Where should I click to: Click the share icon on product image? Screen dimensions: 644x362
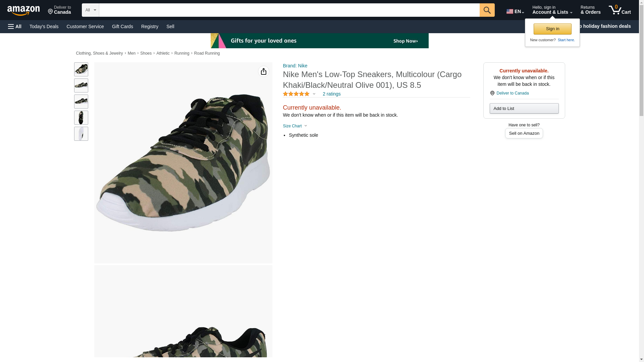263,71
